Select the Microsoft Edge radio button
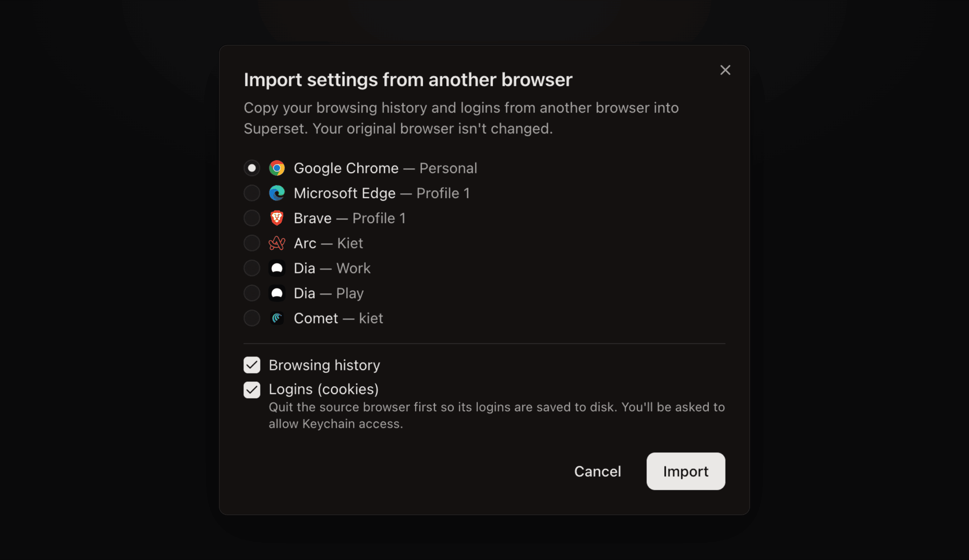969x560 pixels. coord(252,193)
